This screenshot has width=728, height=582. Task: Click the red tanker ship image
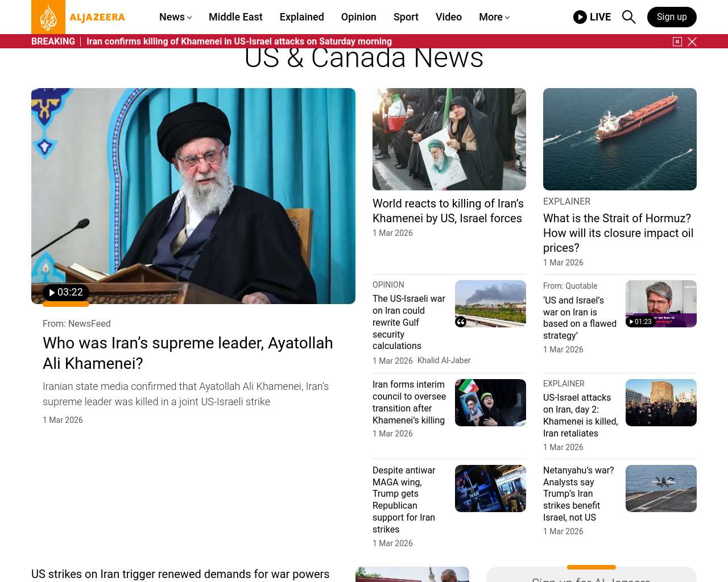pos(620,139)
